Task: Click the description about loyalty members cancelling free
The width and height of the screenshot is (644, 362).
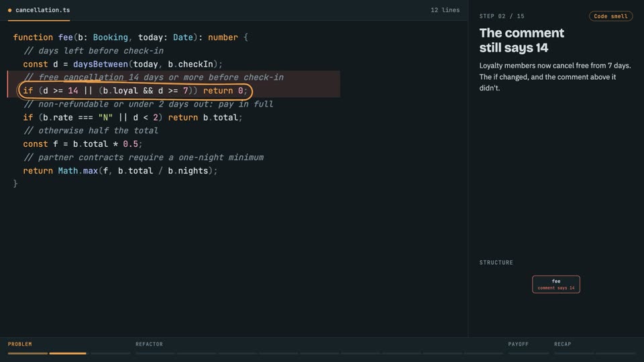Action: tap(555, 76)
